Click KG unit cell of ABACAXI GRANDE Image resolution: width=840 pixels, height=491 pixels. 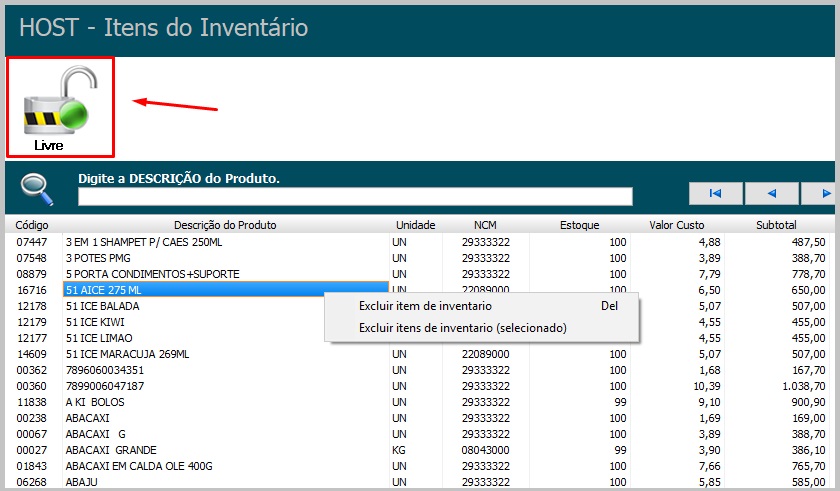point(399,450)
